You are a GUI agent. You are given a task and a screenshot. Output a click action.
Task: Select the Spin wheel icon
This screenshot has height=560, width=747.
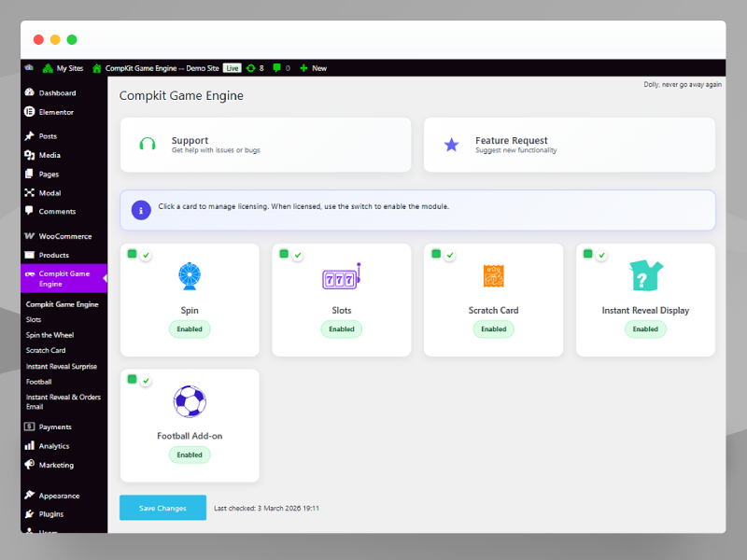tap(190, 275)
